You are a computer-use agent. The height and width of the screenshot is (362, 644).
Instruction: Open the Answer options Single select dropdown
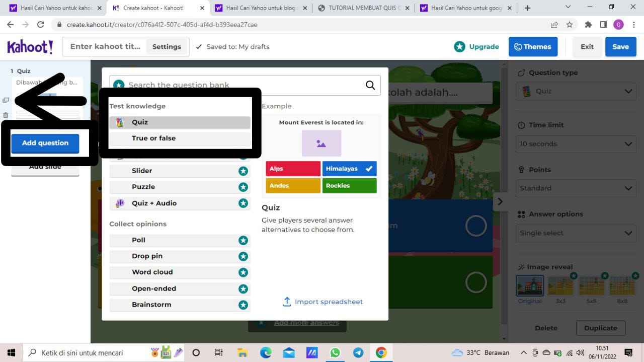click(576, 233)
